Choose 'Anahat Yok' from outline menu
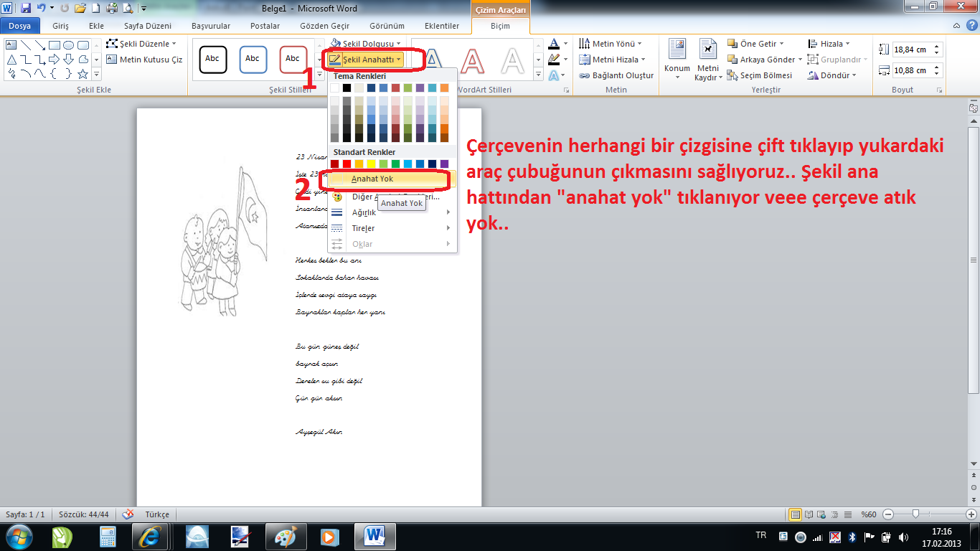 pyautogui.click(x=372, y=179)
